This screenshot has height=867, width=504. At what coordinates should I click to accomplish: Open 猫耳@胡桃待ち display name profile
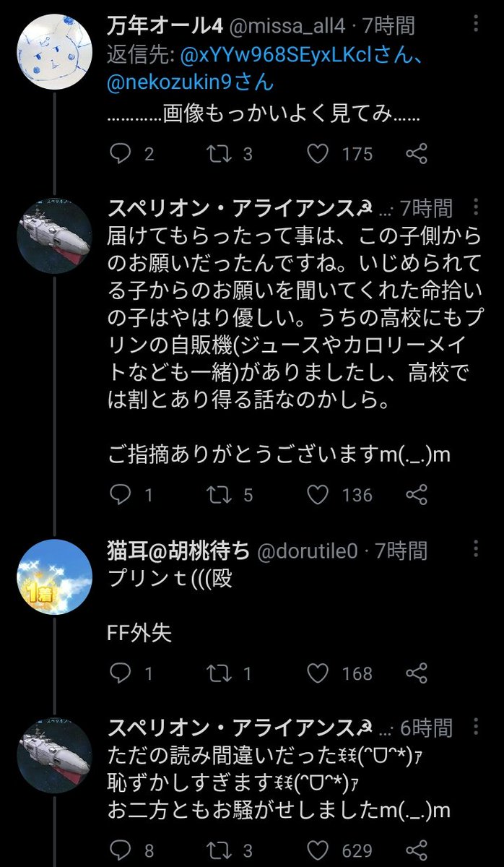(x=178, y=552)
